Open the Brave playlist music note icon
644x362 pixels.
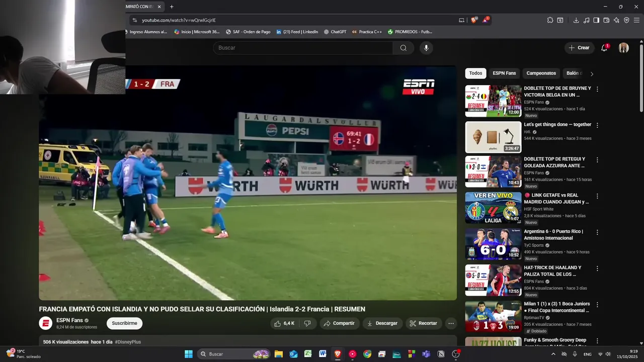[x=586, y=20]
